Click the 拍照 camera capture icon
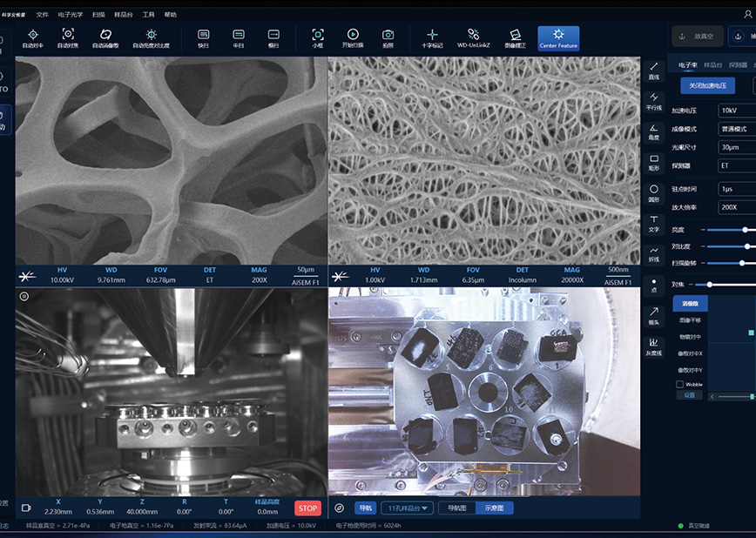756x538 pixels. click(x=388, y=35)
